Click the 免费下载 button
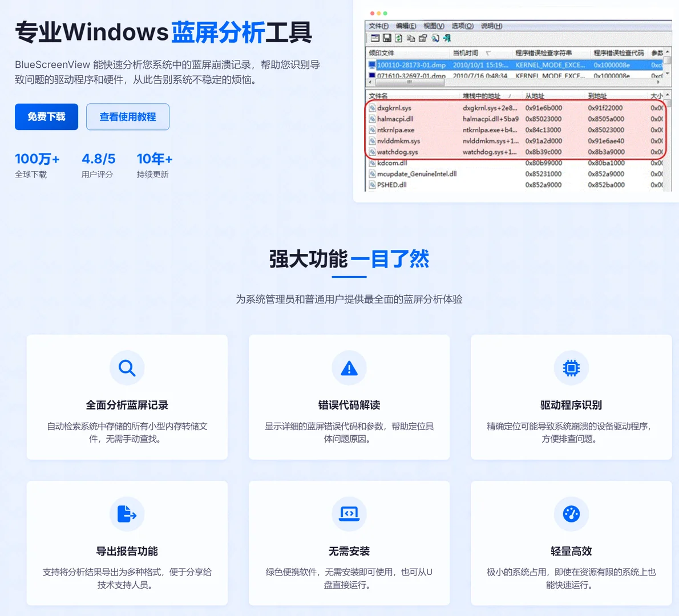Image resolution: width=679 pixels, height=616 pixels. coord(46,116)
